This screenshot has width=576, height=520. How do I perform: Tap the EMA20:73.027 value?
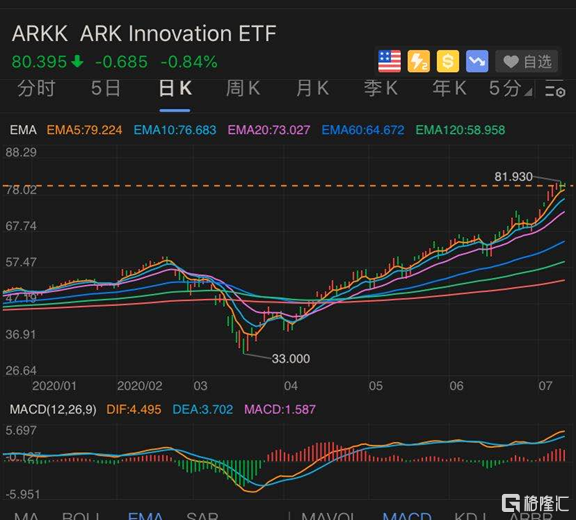tap(269, 130)
